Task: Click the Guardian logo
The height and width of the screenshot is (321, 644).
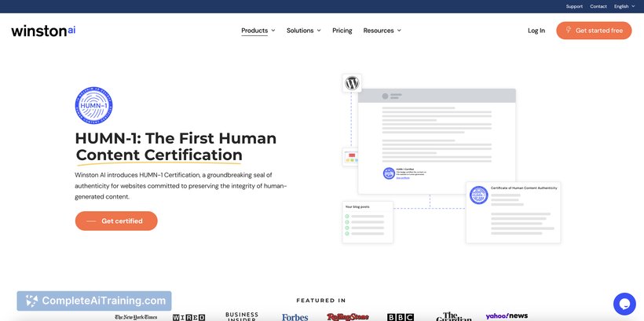Action: pyautogui.click(x=454, y=316)
